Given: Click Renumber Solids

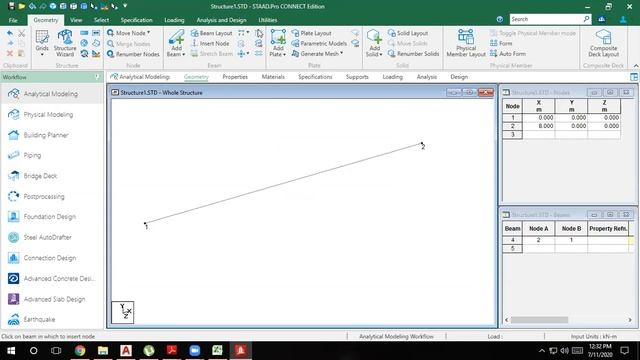Looking at the screenshot, I should [413, 53].
